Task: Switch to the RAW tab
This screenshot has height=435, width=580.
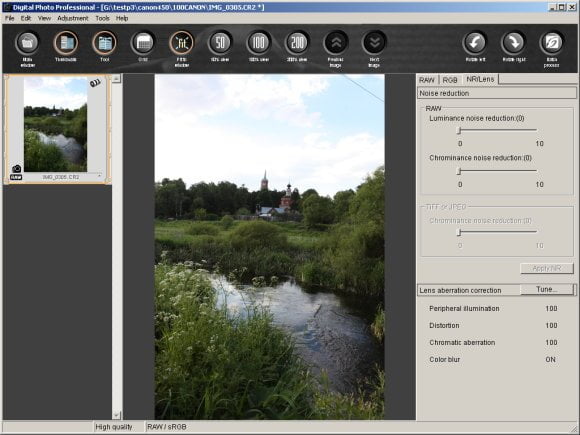Action: click(x=427, y=80)
